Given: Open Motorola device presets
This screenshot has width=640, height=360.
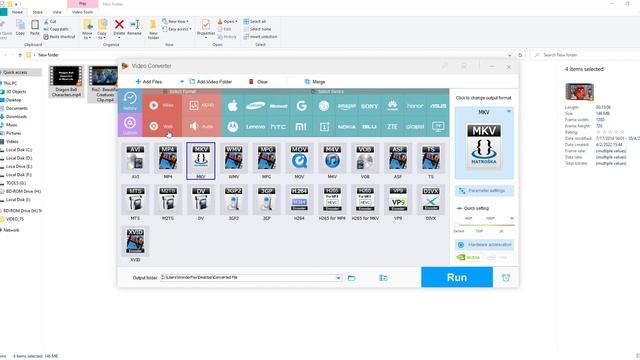Looking at the screenshot, I should (233, 127).
